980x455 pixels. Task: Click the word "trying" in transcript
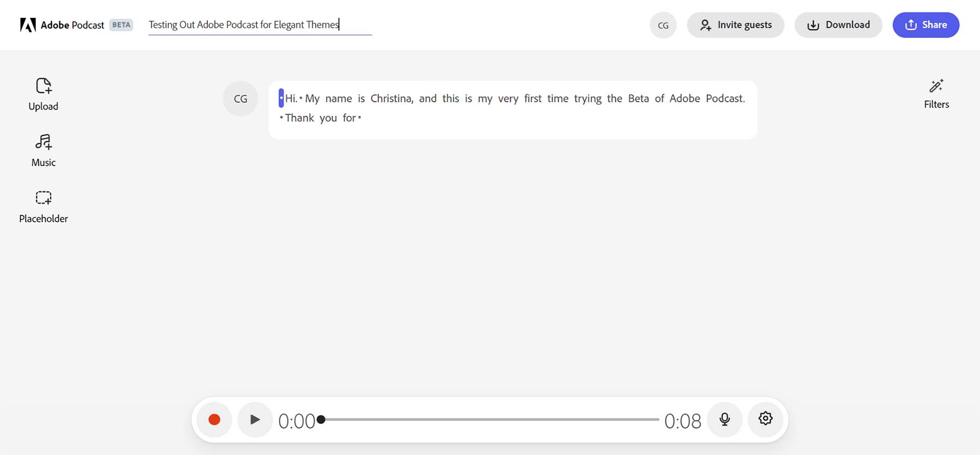[x=587, y=99]
